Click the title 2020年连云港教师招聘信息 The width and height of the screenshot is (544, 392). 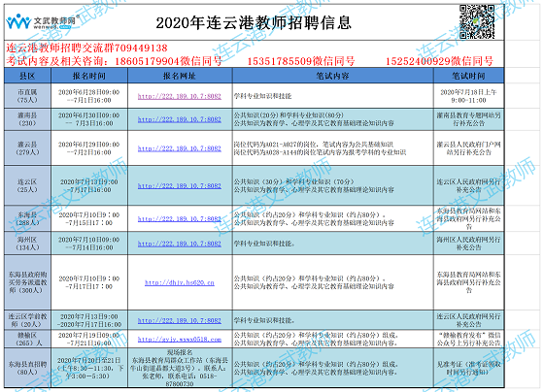[254, 23]
